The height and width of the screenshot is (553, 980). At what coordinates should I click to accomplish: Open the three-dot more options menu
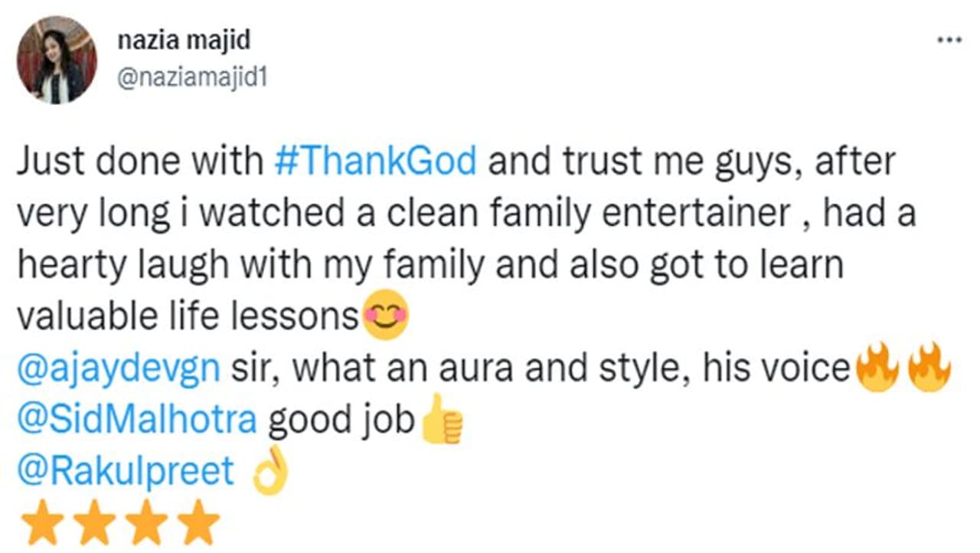pos(949,40)
